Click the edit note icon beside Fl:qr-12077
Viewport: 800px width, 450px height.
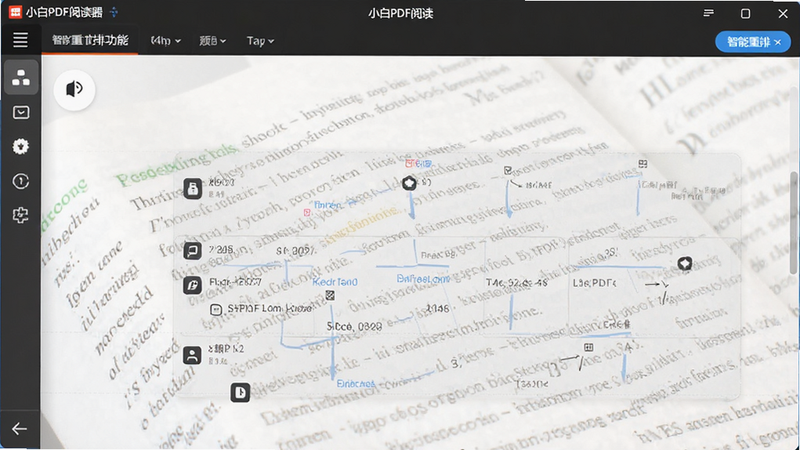193,285
